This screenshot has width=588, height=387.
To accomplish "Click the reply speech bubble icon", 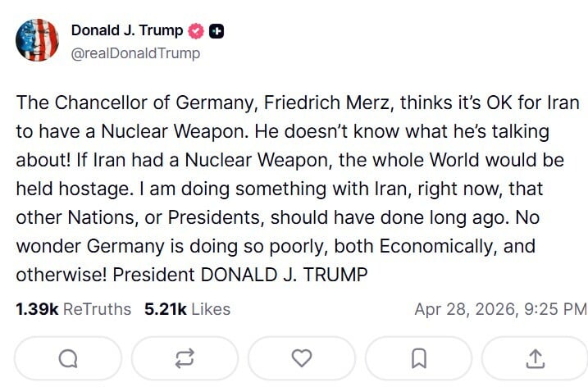I will (69, 358).
